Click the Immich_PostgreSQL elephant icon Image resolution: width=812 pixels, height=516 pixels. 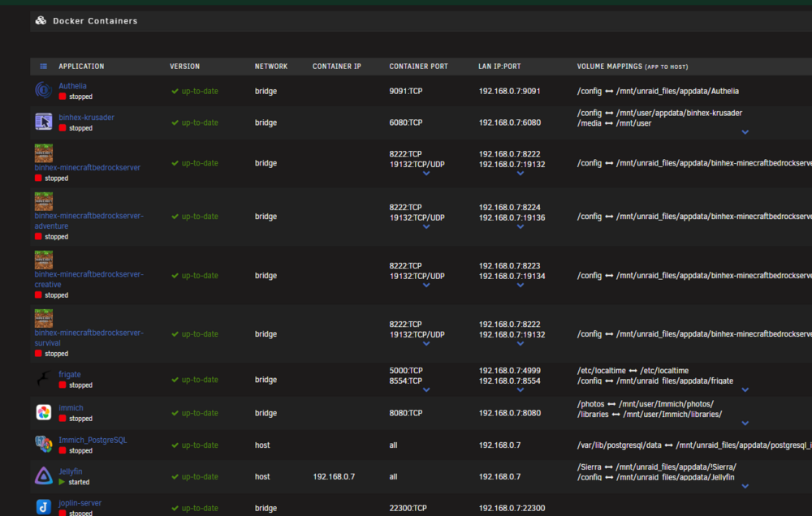[x=44, y=445]
